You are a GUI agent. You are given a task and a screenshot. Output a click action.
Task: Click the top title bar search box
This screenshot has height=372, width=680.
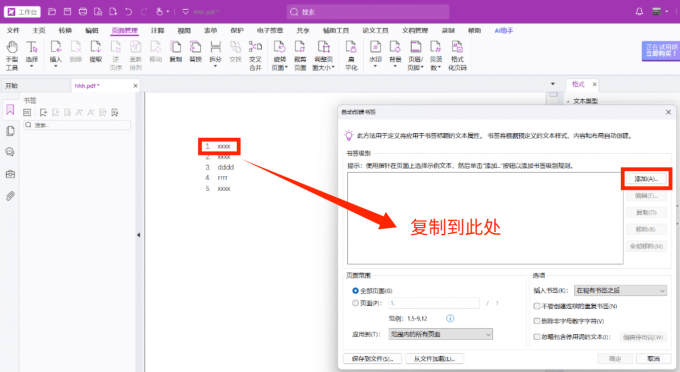(x=368, y=12)
